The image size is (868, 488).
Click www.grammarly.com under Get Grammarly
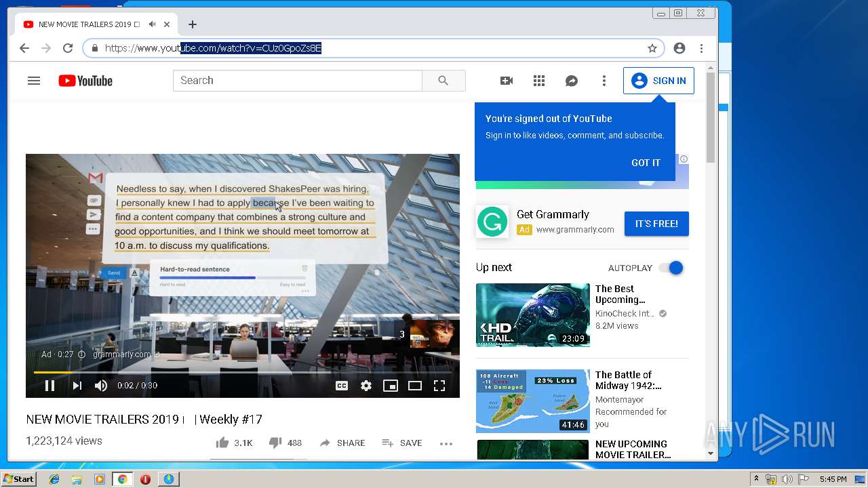coord(575,230)
